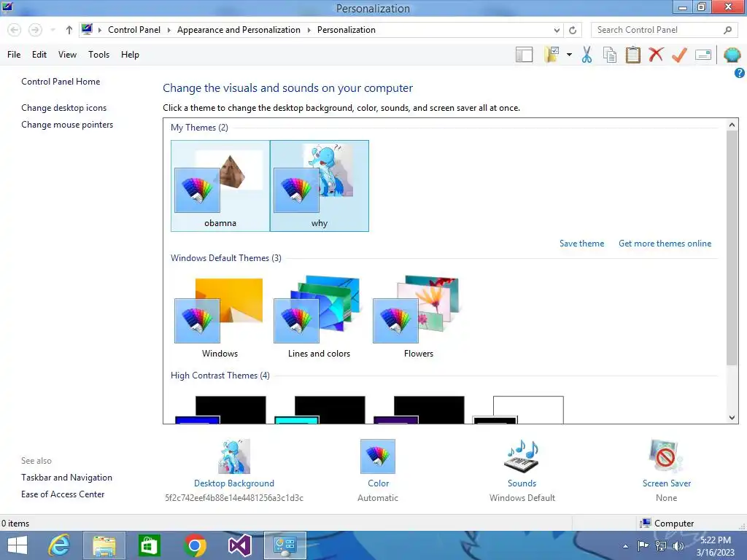This screenshot has width=747, height=560.
Task: Open File Explorer from taskbar
Action: [104, 545]
